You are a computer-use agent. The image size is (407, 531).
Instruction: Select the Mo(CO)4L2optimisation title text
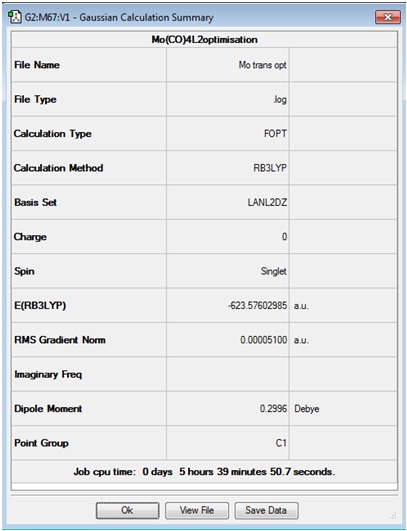point(205,40)
